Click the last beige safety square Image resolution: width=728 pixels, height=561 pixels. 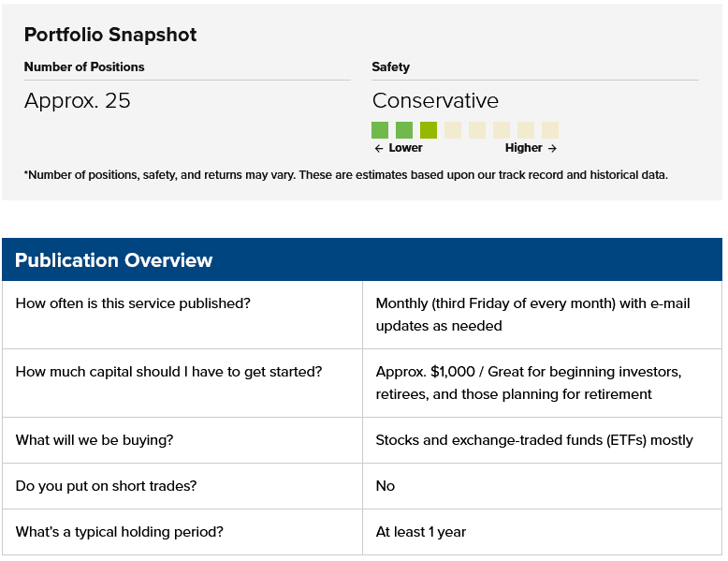click(550, 130)
